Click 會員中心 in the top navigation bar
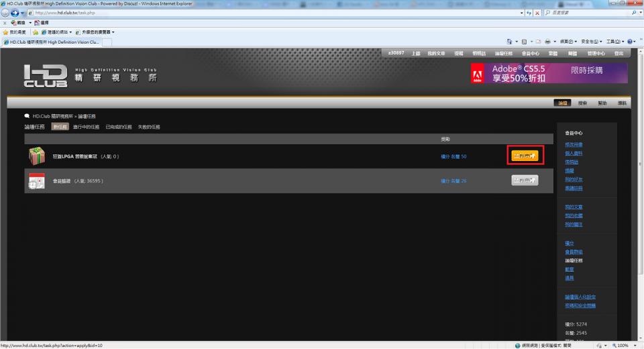644x349 pixels. tap(531, 53)
